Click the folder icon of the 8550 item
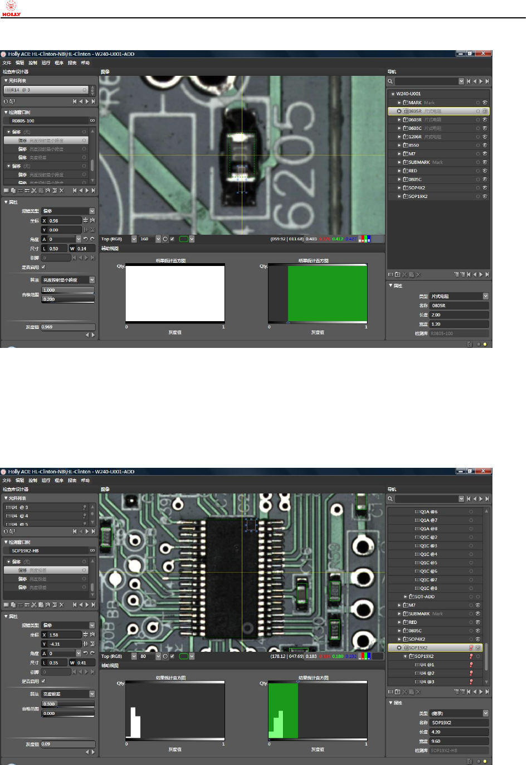The width and height of the screenshot is (532, 765). click(x=406, y=145)
